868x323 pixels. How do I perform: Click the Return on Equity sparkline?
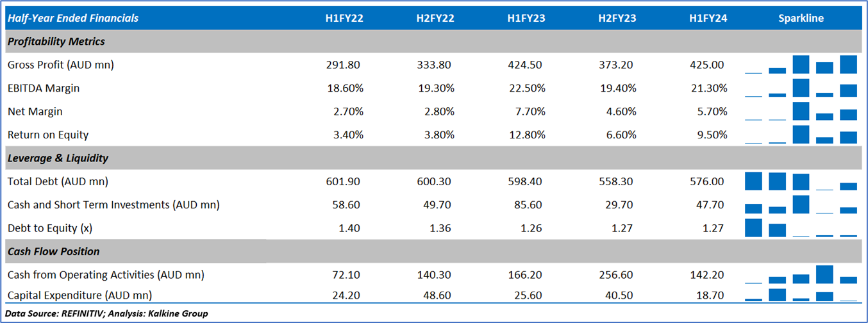[801, 135]
